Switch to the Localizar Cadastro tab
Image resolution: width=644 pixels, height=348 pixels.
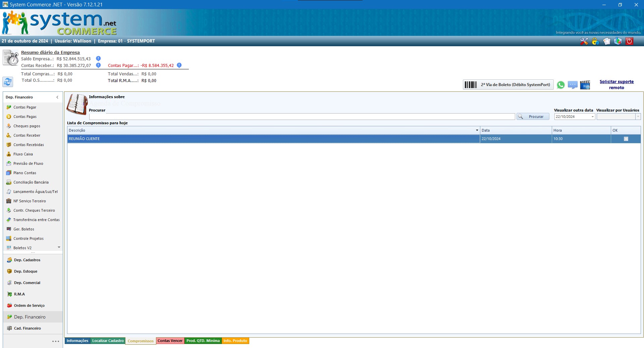coord(108,341)
